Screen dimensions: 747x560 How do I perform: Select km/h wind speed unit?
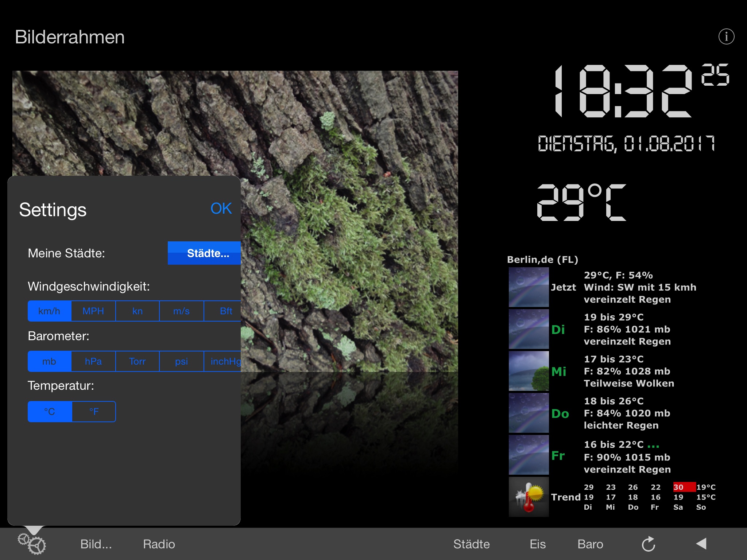point(50,311)
